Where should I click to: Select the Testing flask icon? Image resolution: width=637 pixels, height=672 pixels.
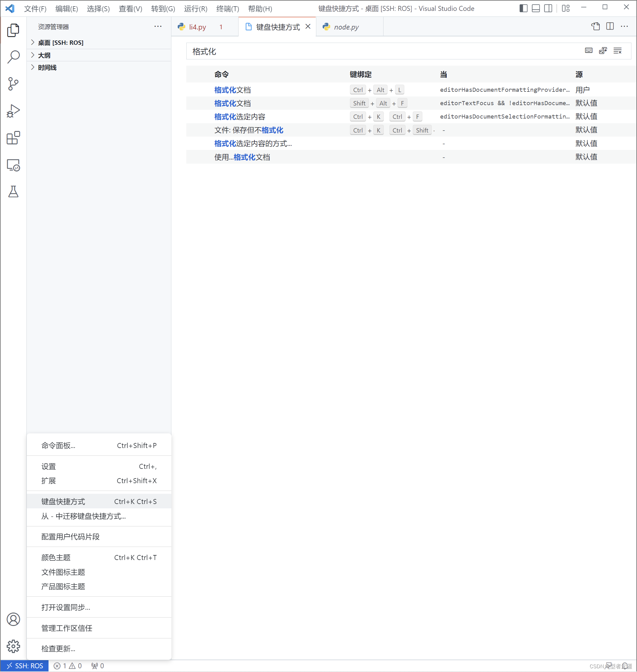13,192
